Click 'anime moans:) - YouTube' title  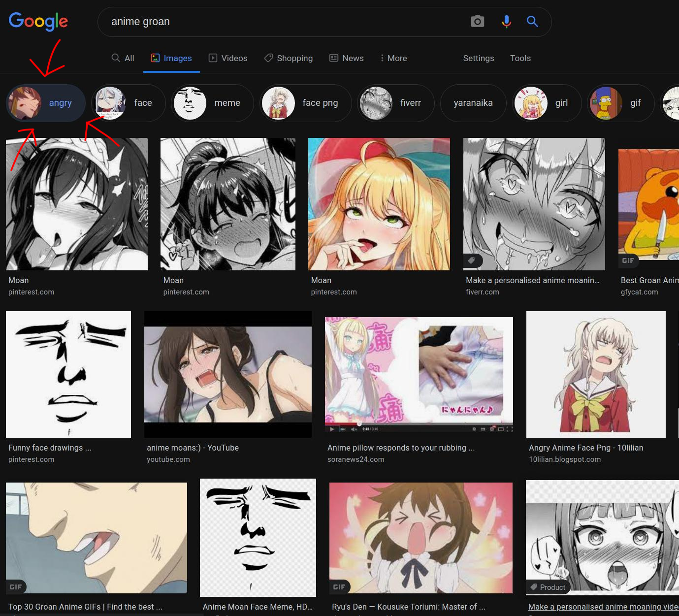point(193,448)
